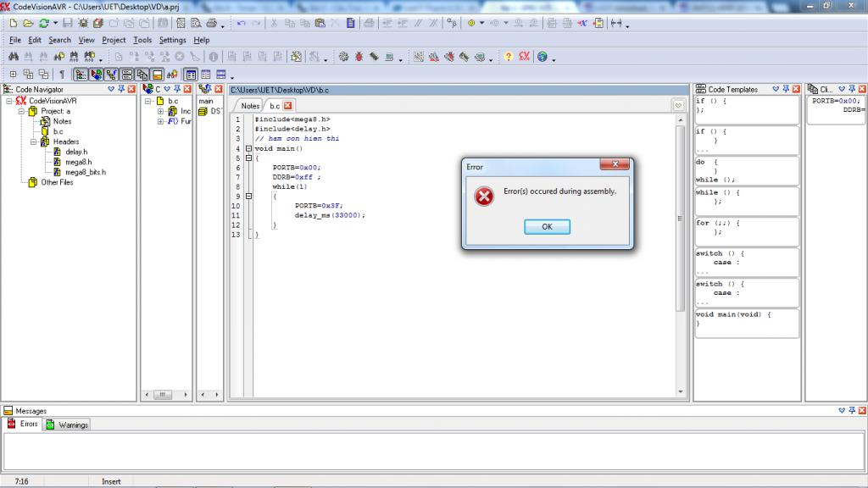Create a new file from toolbar
The width and height of the screenshot is (868, 488).
tap(14, 23)
